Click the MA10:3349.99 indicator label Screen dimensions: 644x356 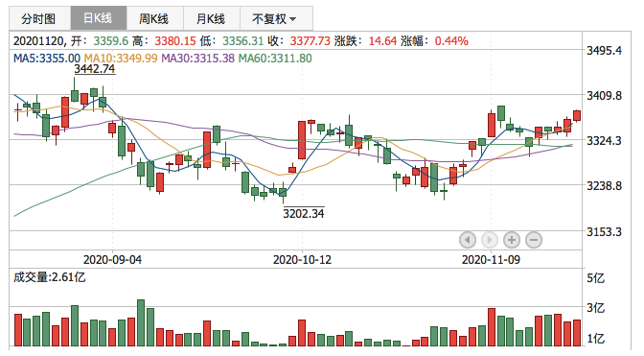pyautogui.click(x=121, y=59)
